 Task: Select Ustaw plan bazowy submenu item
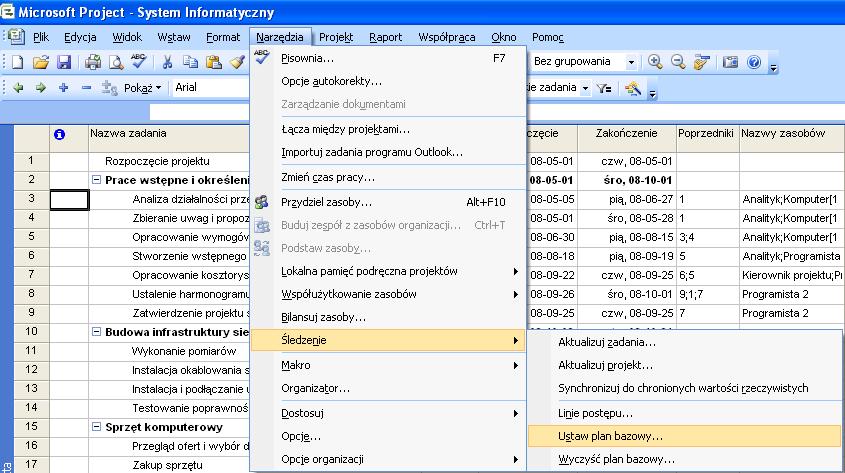(684, 436)
